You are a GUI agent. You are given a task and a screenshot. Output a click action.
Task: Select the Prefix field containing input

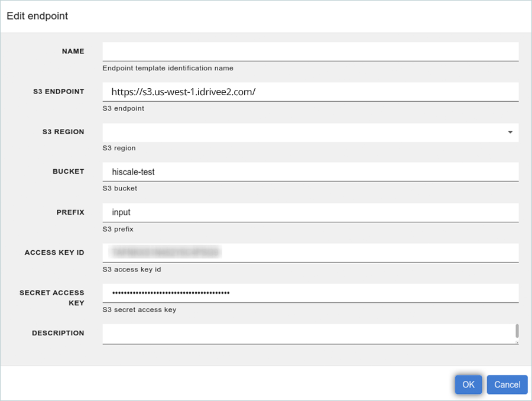(310, 212)
